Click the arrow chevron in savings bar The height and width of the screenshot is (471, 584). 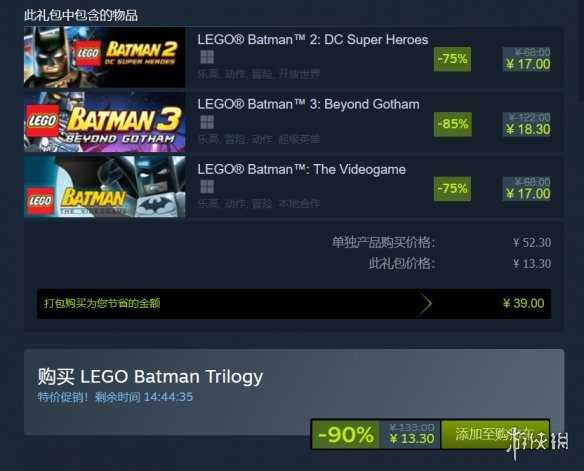point(426,304)
